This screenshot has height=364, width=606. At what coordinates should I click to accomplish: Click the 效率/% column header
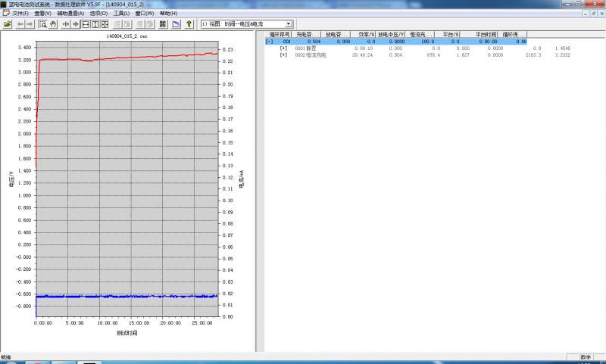(364, 34)
